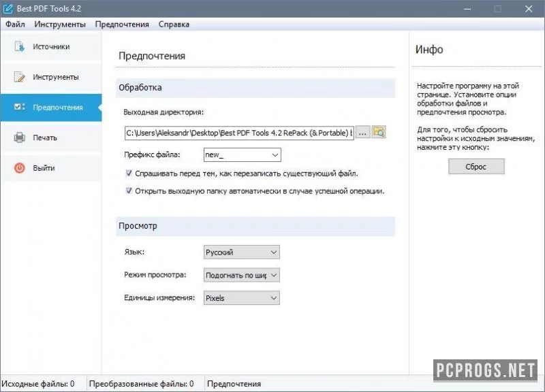Toggle open output folder automatically checkbox

coord(129,191)
